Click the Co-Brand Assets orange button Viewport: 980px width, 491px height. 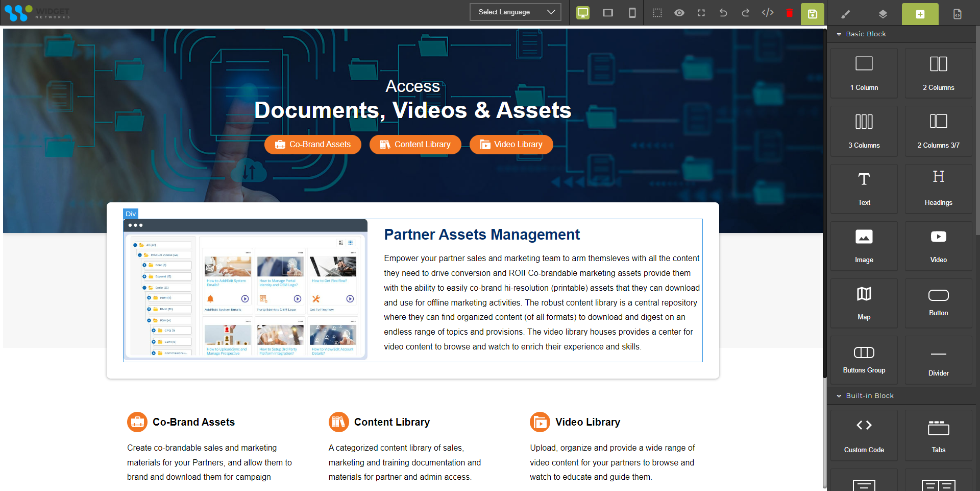313,145
